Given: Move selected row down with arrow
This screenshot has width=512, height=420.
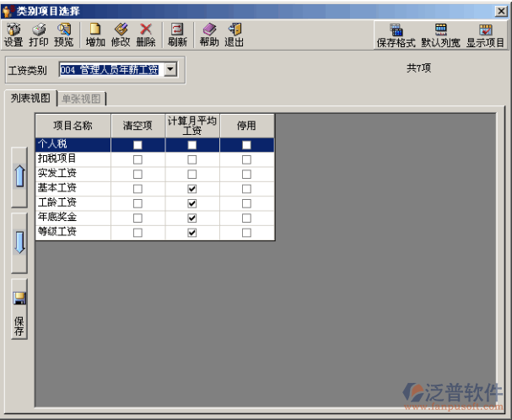Looking at the screenshot, I should click(x=19, y=243).
